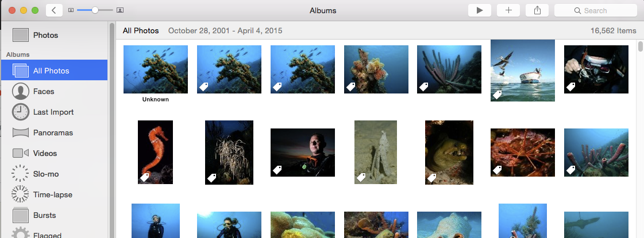Click the Faces silhouette icon
Screen dimensions: 644x238
coord(21,91)
